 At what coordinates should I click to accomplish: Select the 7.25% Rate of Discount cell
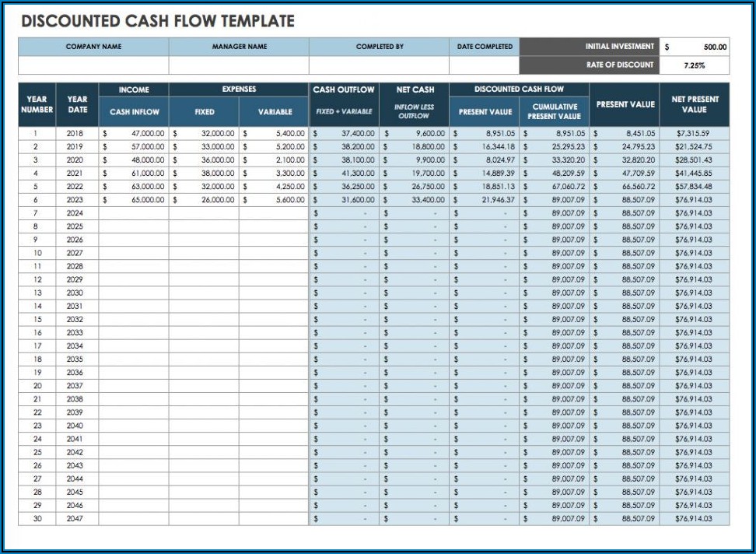tap(695, 65)
